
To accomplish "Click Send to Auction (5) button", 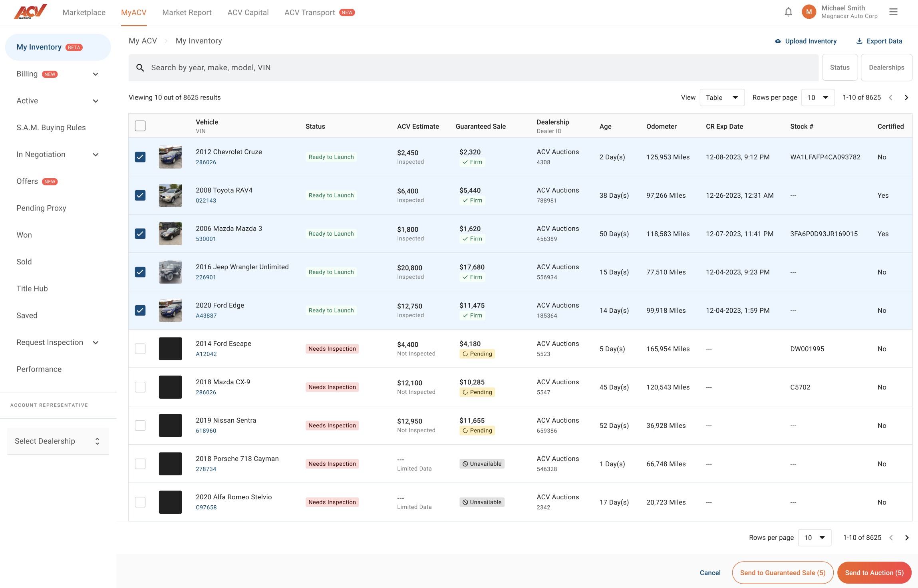I will click(874, 573).
